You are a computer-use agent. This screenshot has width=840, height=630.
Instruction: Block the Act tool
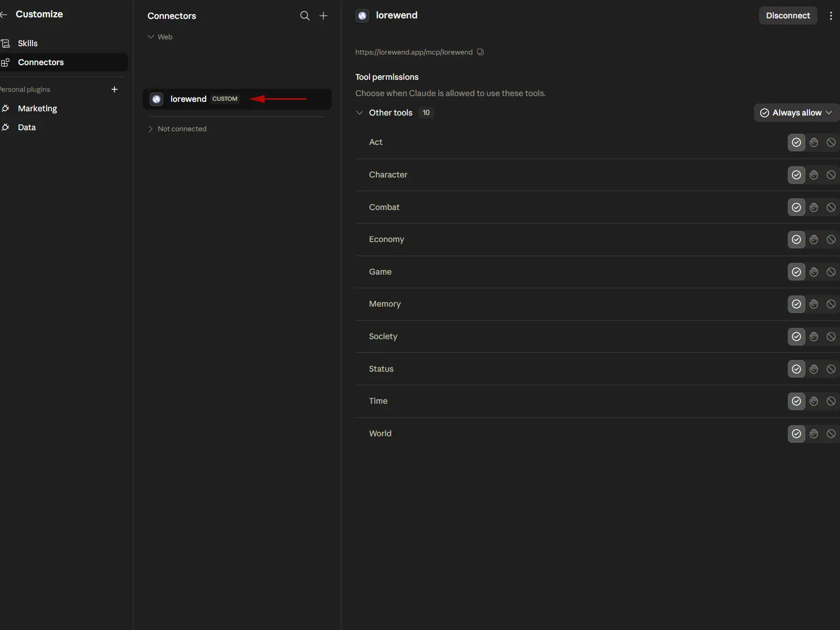[x=831, y=142]
